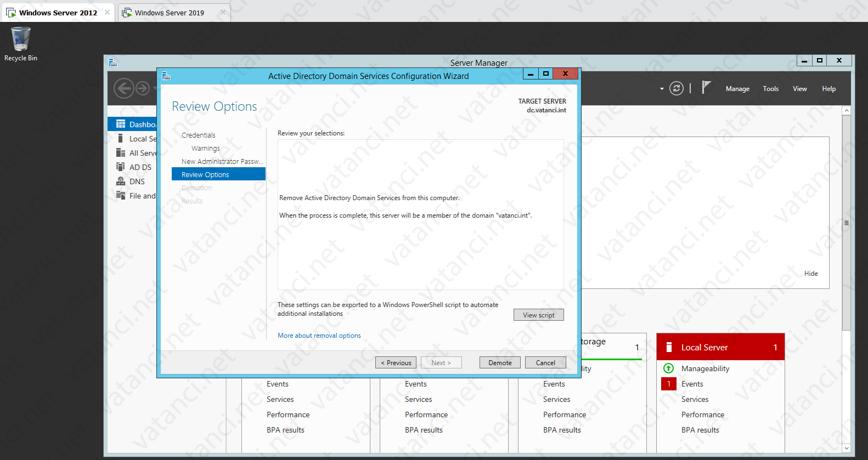
Task: Click the Cancel button in wizard
Action: click(545, 362)
